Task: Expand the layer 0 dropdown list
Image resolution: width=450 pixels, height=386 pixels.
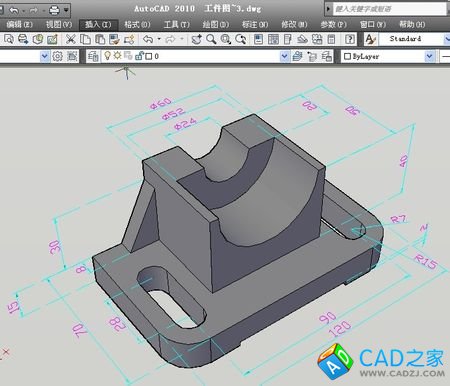Action: pyautogui.click(x=284, y=56)
